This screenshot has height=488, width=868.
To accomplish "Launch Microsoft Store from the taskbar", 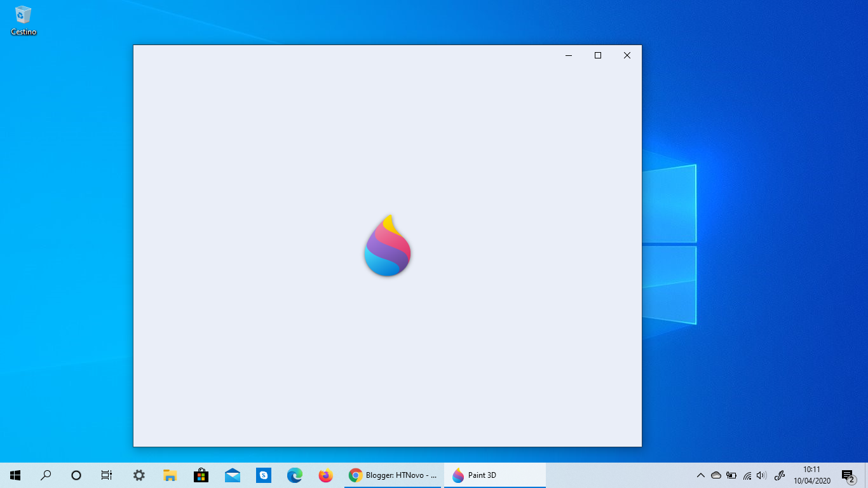I will 201,475.
